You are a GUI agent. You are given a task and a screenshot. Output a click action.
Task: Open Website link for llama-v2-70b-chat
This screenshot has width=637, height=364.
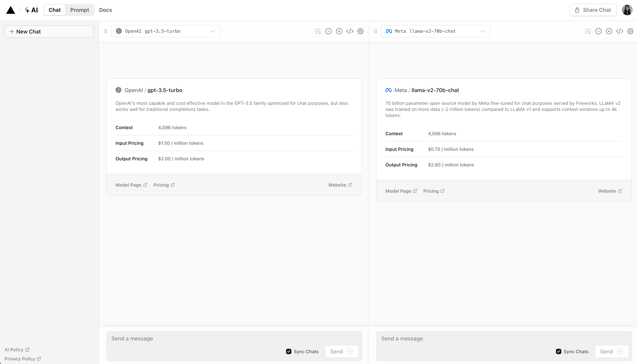[610, 191]
